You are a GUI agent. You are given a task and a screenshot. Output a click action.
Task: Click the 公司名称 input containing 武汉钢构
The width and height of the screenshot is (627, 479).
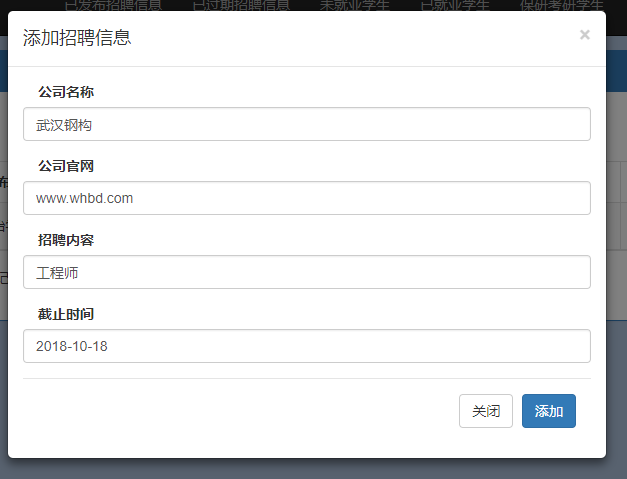pos(306,124)
